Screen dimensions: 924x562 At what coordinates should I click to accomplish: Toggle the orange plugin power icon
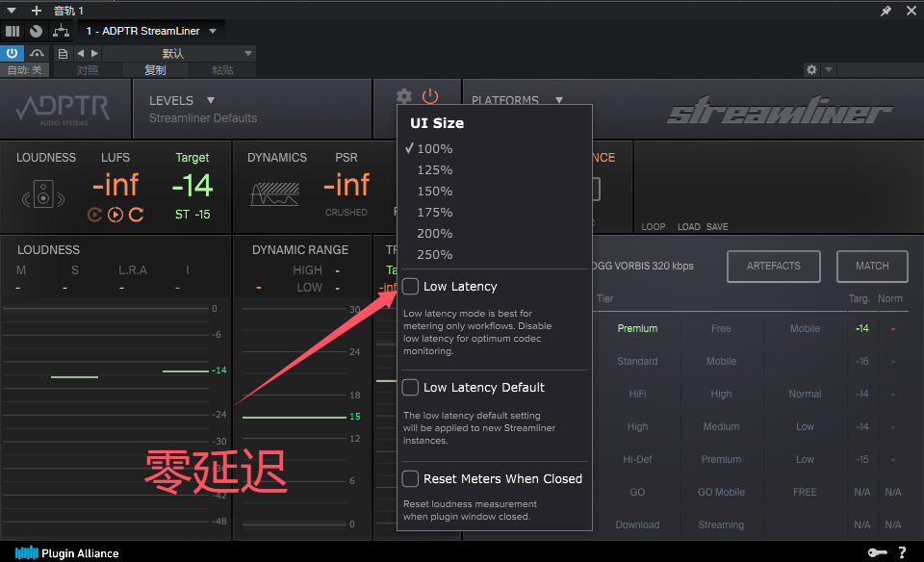(x=430, y=95)
